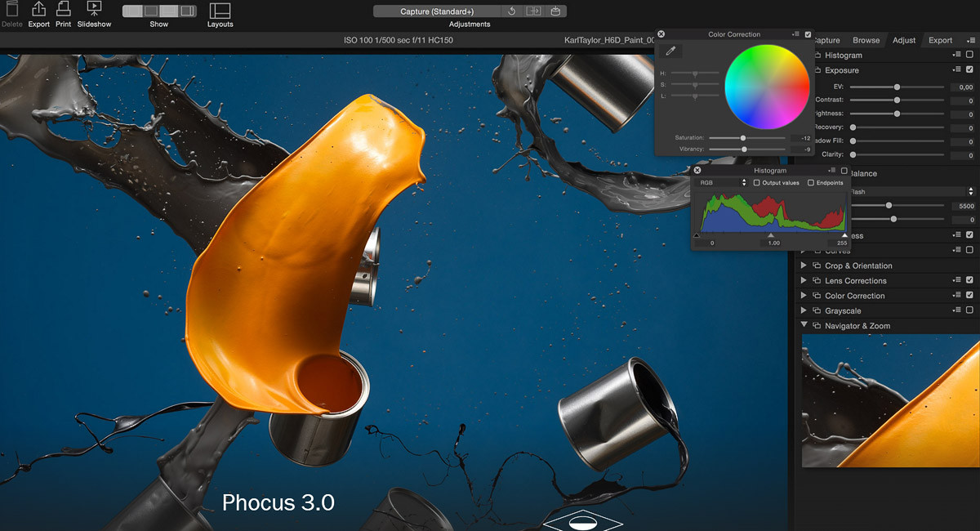Click the Clarity slider
980x531 pixels.
(x=897, y=154)
